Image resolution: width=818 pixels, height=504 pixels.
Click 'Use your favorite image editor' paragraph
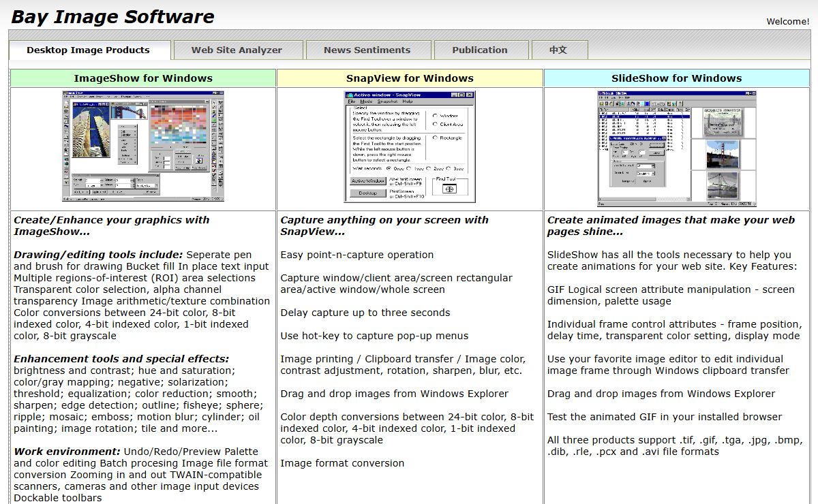[x=668, y=364]
